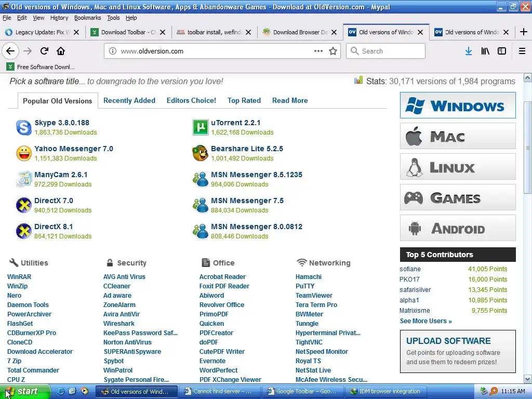Click the Bearshare bear icon
This screenshot has width=532, height=399.
click(x=200, y=153)
